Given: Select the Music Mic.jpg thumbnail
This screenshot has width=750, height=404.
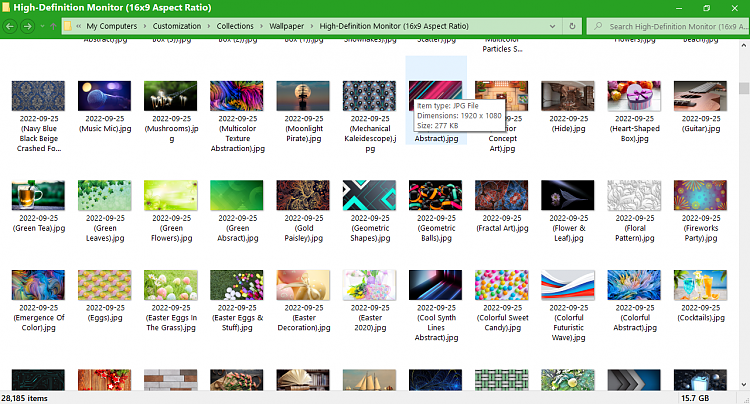Looking at the screenshot, I should click(104, 96).
